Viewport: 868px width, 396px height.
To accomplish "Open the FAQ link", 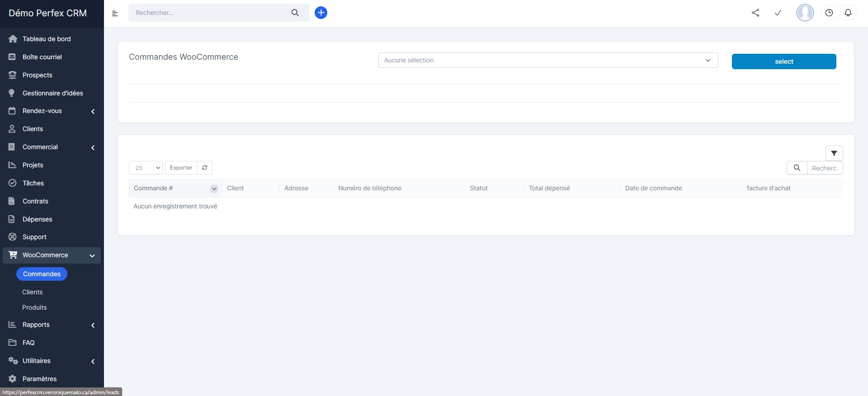I will (28, 343).
